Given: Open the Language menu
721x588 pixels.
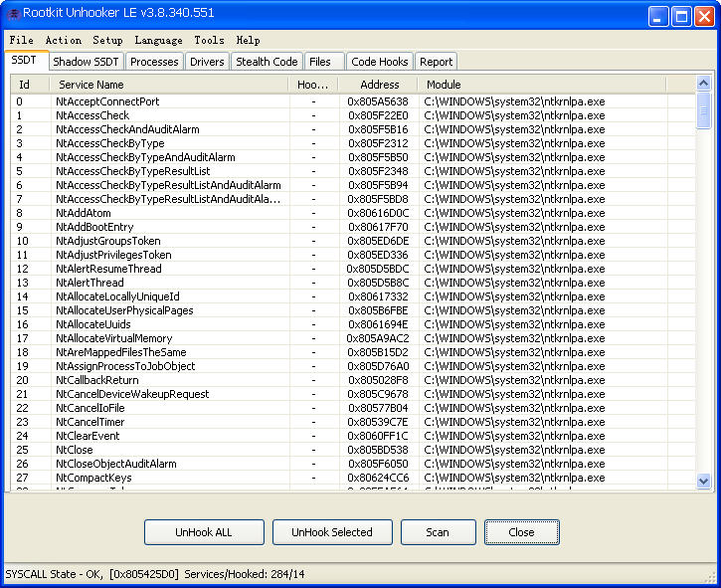Looking at the screenshot, I should tap(158, 41).
